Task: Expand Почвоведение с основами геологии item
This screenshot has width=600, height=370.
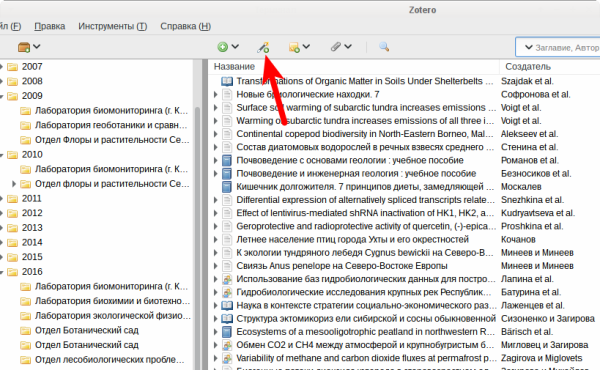Action: click(x=215, y=160)
